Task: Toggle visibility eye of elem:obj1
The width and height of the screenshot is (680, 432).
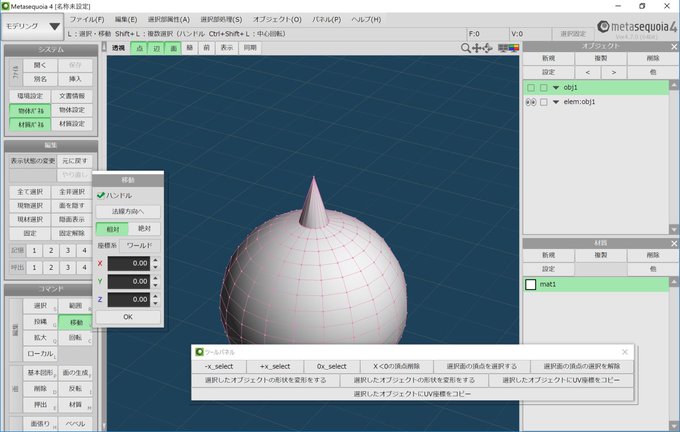Action: coord(531,102)
